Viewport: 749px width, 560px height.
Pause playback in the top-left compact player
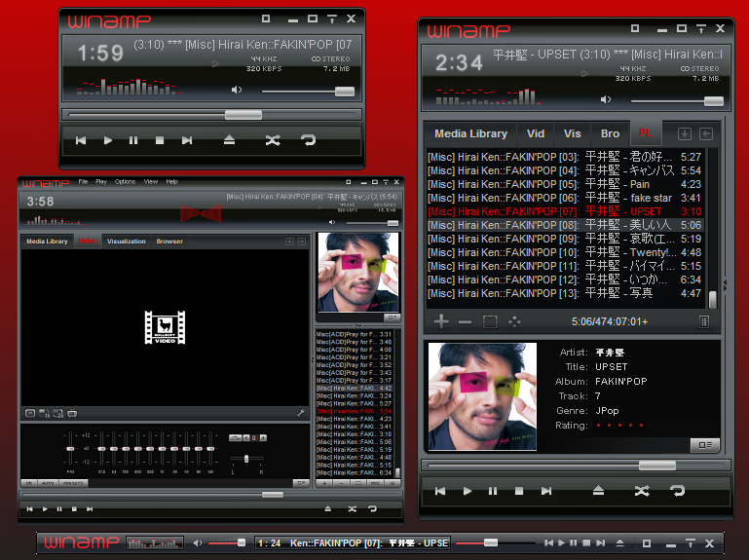pyautogui.click(x=133, y=140)
